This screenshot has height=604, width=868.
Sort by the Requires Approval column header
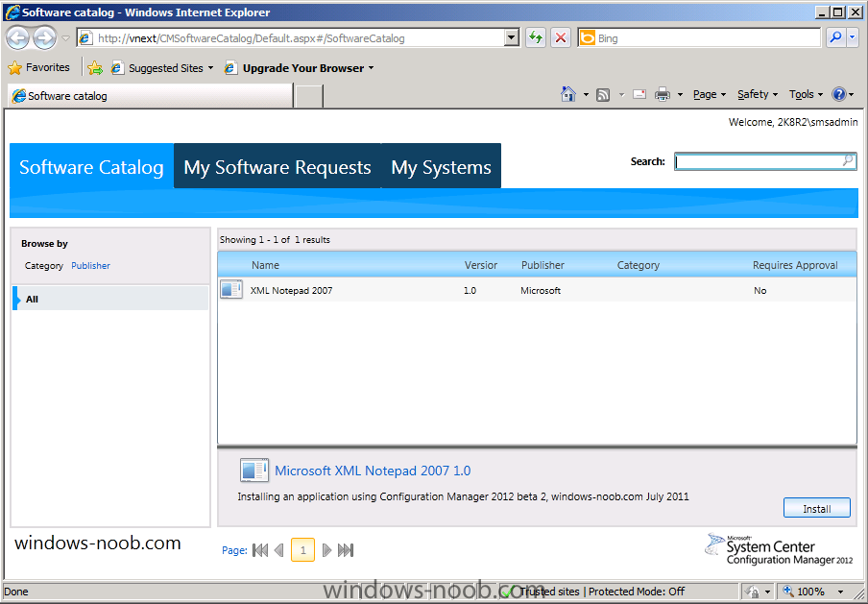(795, 265)
